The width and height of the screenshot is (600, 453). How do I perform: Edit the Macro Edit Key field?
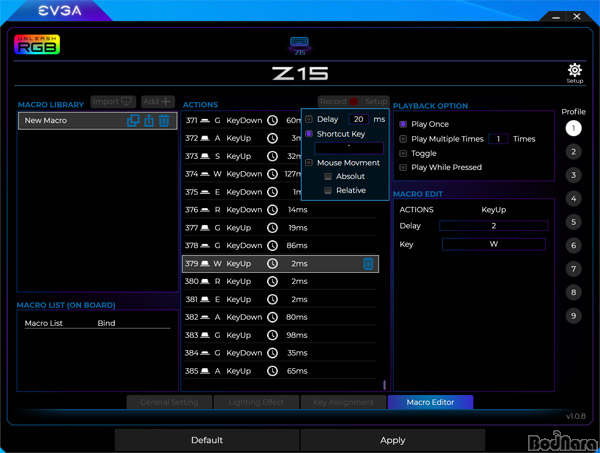click(x=494, y=244)
